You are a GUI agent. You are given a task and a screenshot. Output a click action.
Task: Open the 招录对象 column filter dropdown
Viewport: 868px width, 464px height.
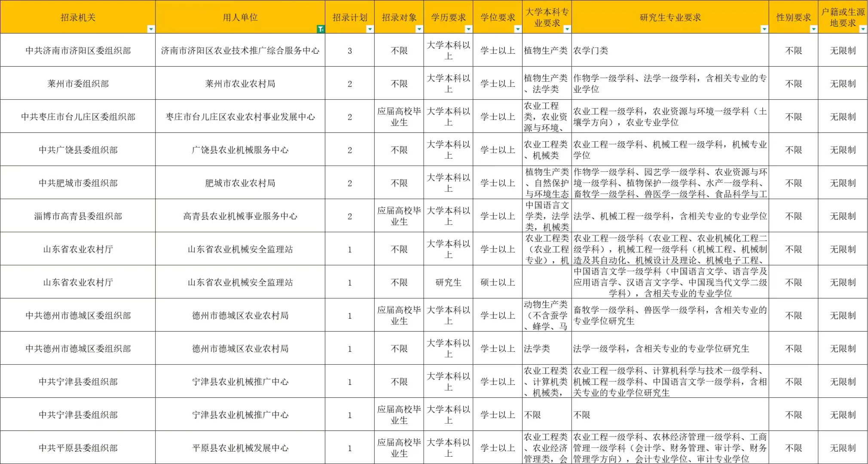tap(419, 29)
